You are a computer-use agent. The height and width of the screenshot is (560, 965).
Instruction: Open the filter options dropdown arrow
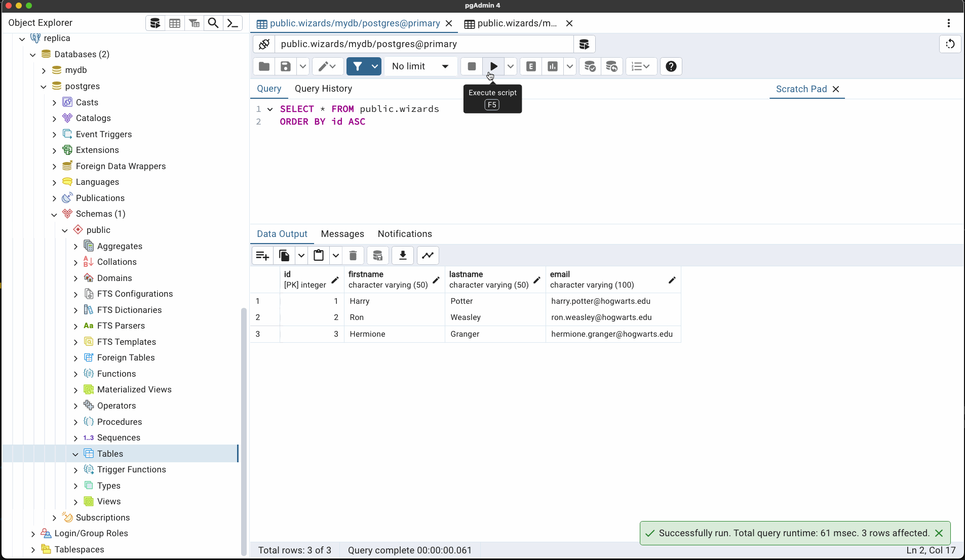tap(375, 66)
